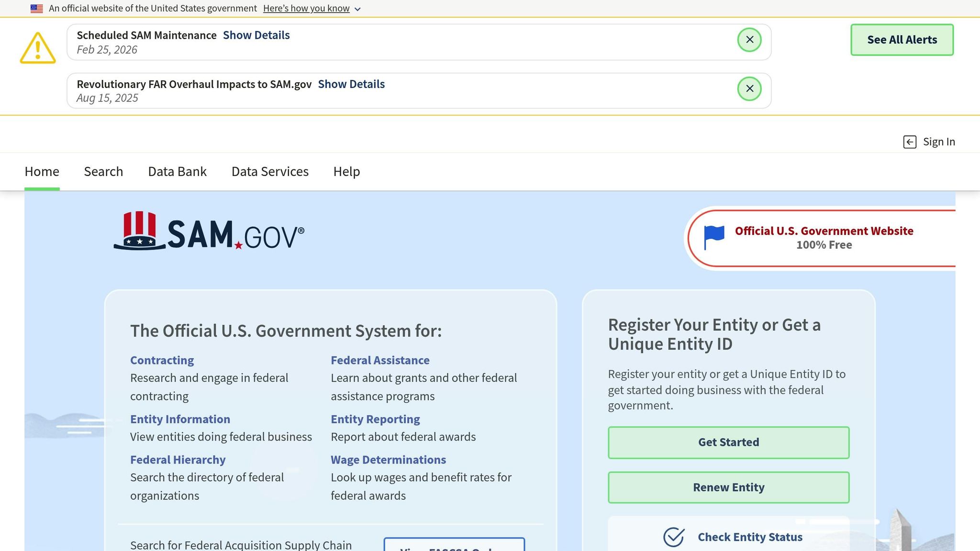This screenshot has width=980, height=551.
Task: Expand the Here's how you know disclosure
Action: 306,8
